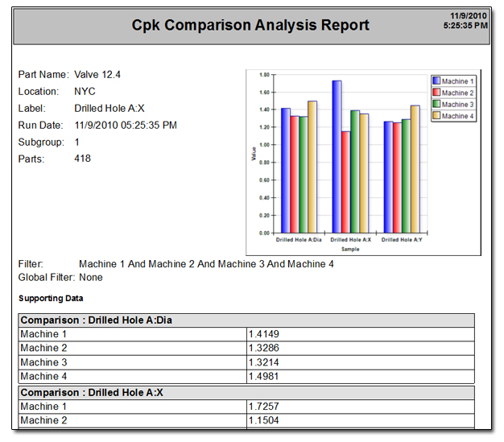The width and height of the screenshot is (504, 442).
Task: Click the 'Value' y-axis title
Action: tap(254, 154)
